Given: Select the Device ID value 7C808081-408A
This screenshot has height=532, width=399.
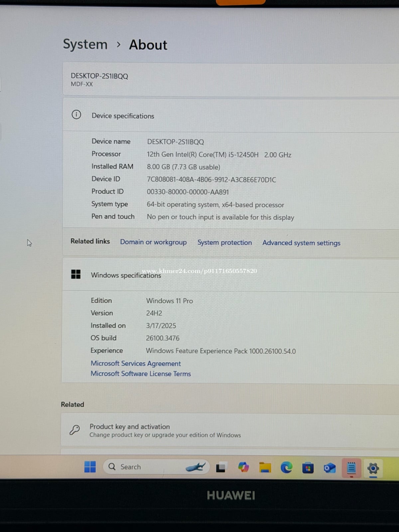Looking at the screenshot, I should [211, 180].
